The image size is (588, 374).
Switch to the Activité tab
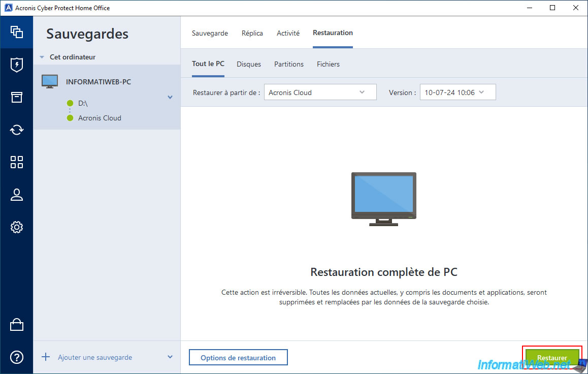pos(288,33)
